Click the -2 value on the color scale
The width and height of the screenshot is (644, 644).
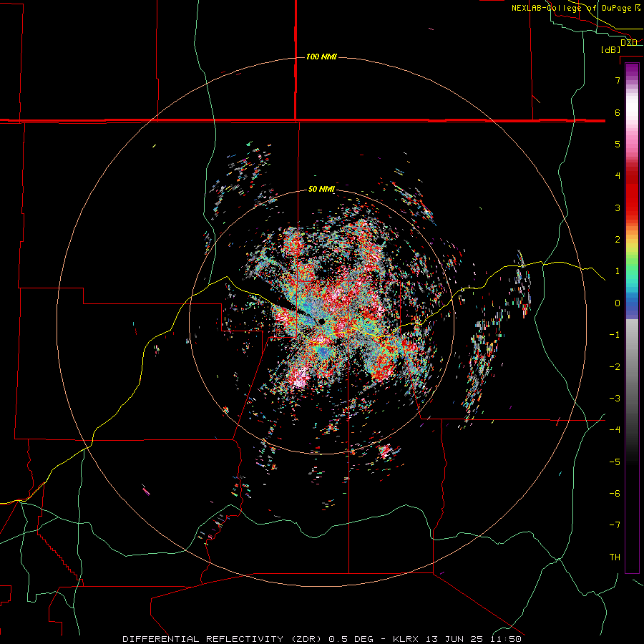coord(615,367)
